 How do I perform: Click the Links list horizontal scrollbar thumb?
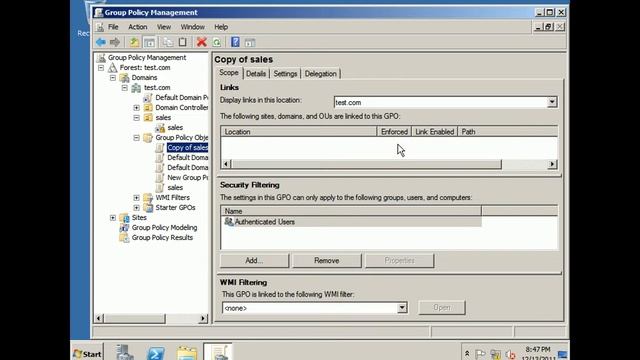tap(366, 164)
